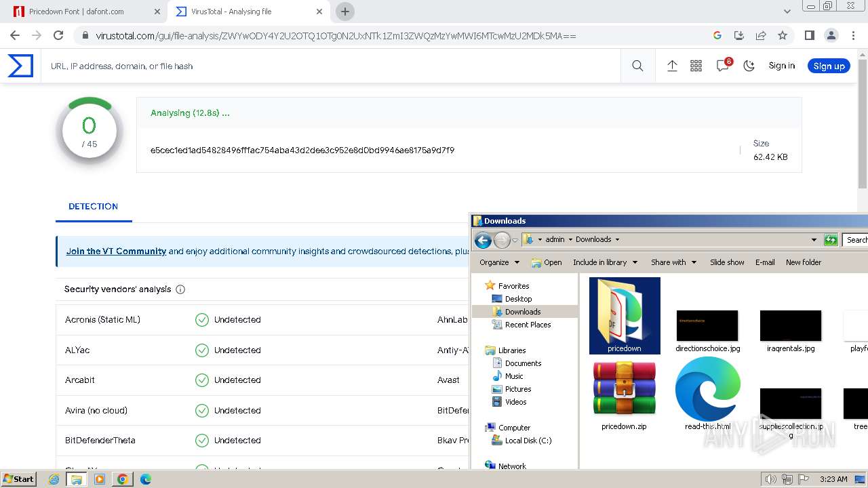The width and height of the screenshot is (868, 488).
Task: Bookmark this page with star icon
Action: pos(783,35)
